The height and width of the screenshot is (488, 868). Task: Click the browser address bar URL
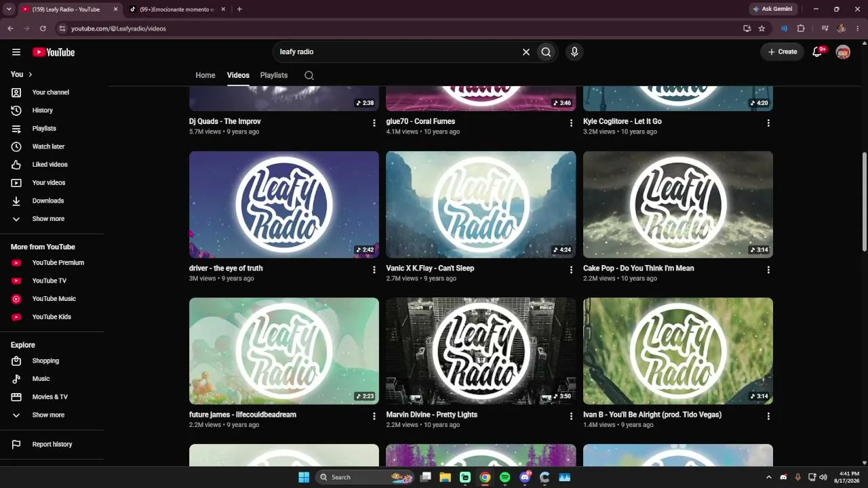(x=119, y=28)
